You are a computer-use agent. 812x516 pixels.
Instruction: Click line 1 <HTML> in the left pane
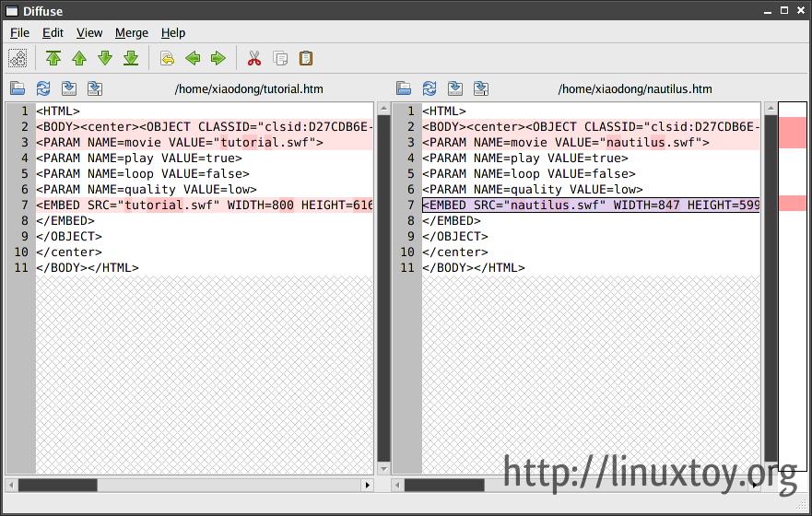point(205,111)
